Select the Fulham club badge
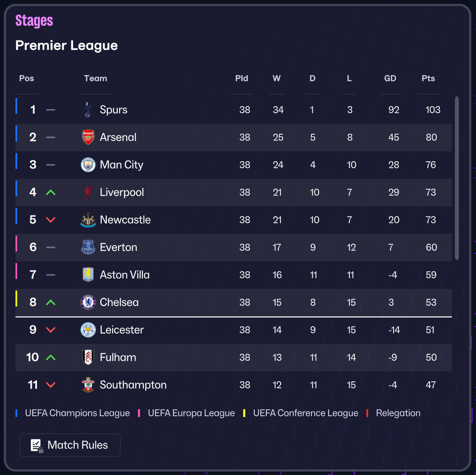Screen dimensions: 476x475 click(88, 357)
